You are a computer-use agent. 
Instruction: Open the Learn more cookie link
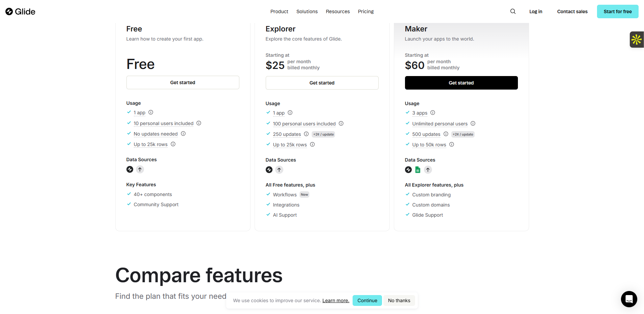pyautogui.click(x=336, y=300)
